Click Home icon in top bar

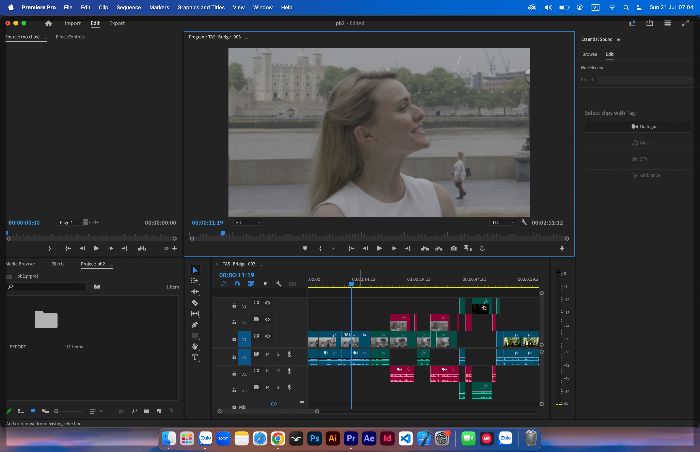point(49,23)
